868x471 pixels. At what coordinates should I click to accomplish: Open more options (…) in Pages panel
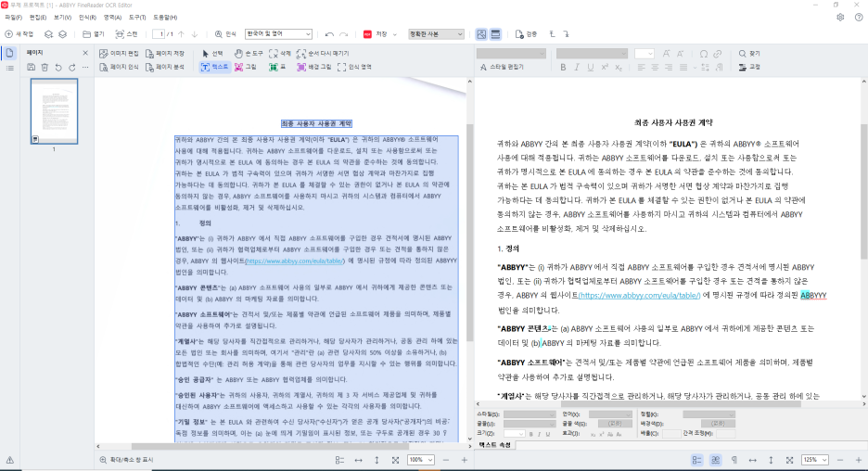pyautogui.click(x=85, y=68)
